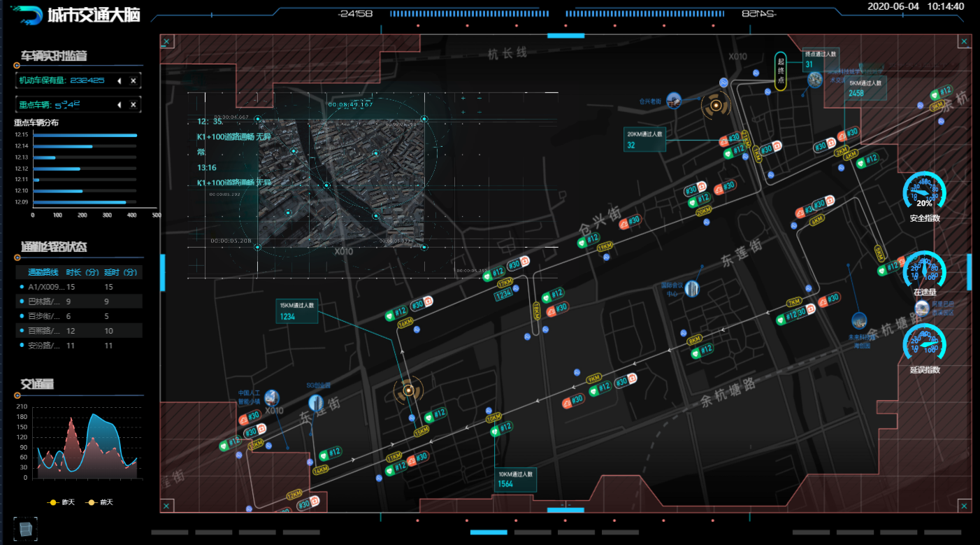980x545 pixels.
Task: Click the 起终点 route marker pill
Action: coord(781,71)
